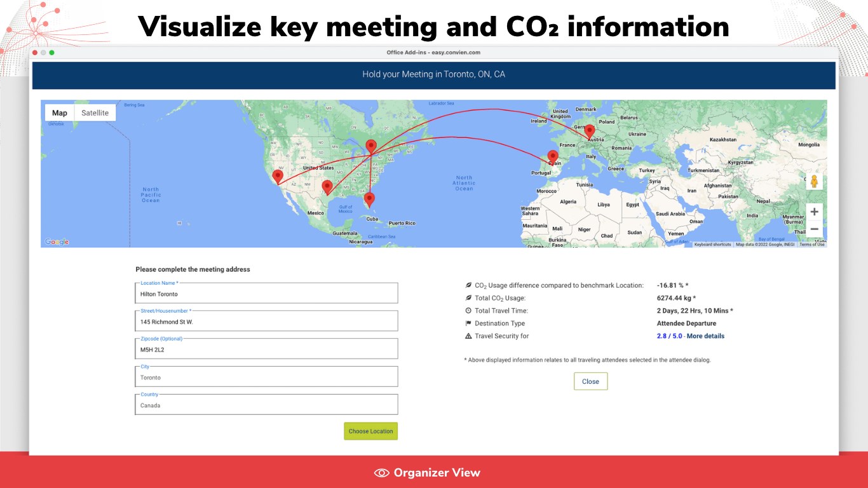868x488 pixels.
Task: Open the travel security More details link
Action: click(705, 336)
